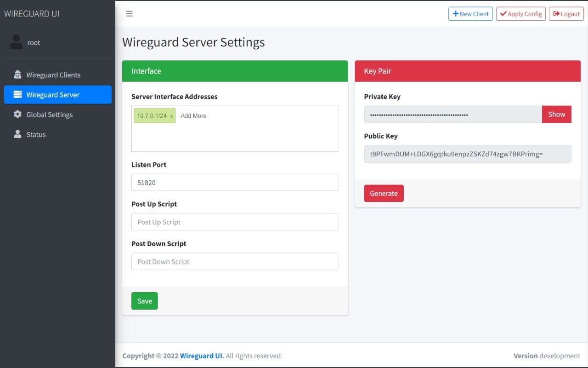The image size is (588, 368).
Task: Log out using Logout button
Action: [x=566, y=14]
